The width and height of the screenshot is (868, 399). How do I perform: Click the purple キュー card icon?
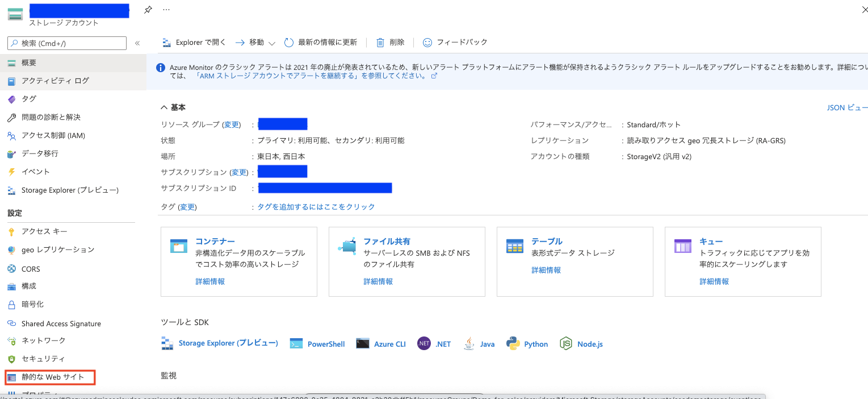(x=683, y=246)
